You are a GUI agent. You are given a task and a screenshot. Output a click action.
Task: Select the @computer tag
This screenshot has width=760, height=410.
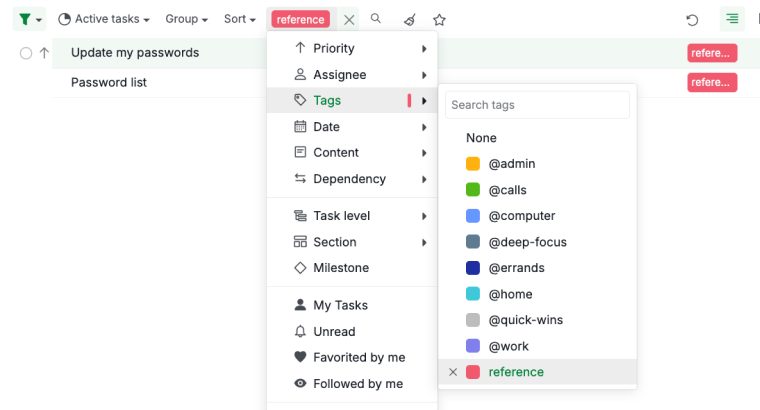538,216
